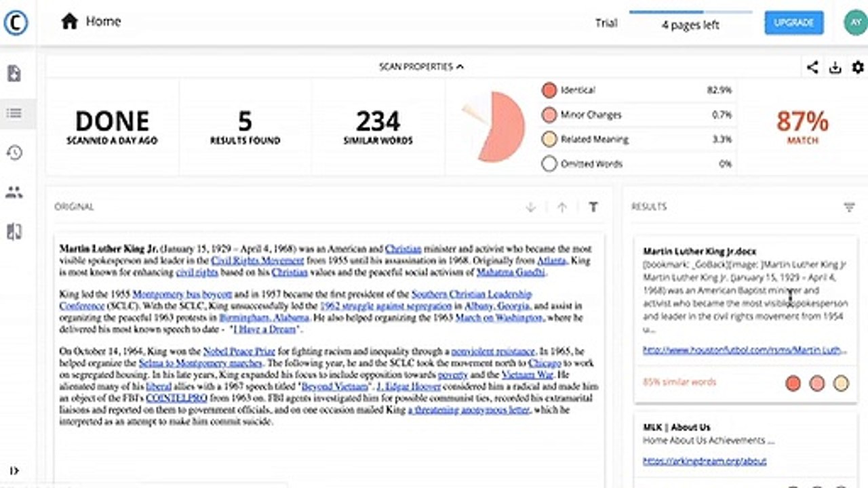Click the 85% similar words label
Image resolution: width=868 pixels, height=488 pixels.
click(x=679, y=382)
